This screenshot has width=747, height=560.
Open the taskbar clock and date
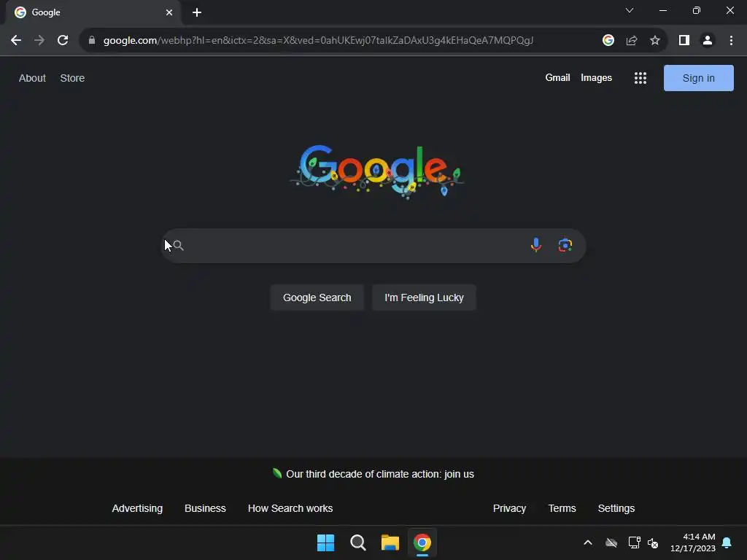pos(693,542)
